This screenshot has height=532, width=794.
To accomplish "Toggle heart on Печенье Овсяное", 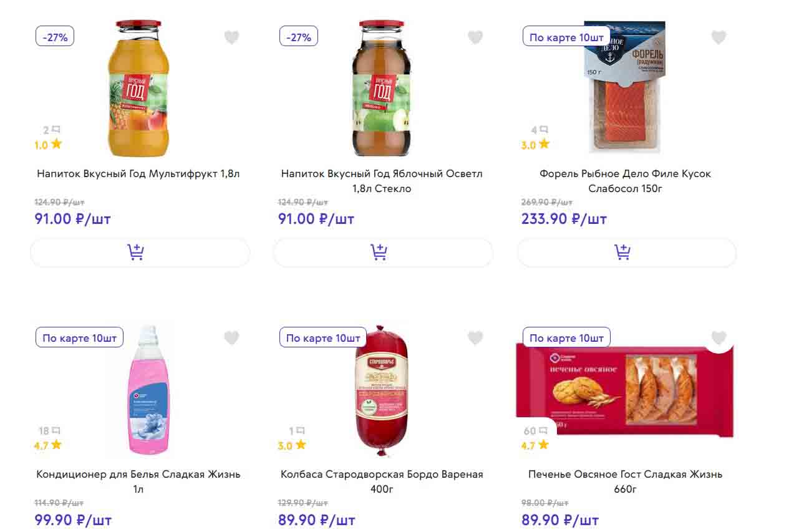I will tap(719, 338).
